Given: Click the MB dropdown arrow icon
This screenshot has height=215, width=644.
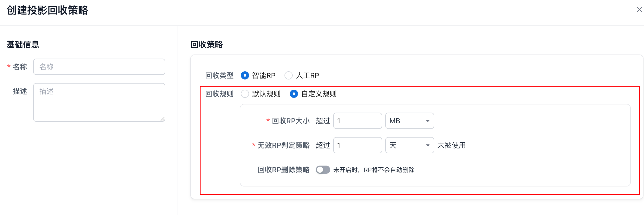Looking at the screenshot, I should (428, 121).
